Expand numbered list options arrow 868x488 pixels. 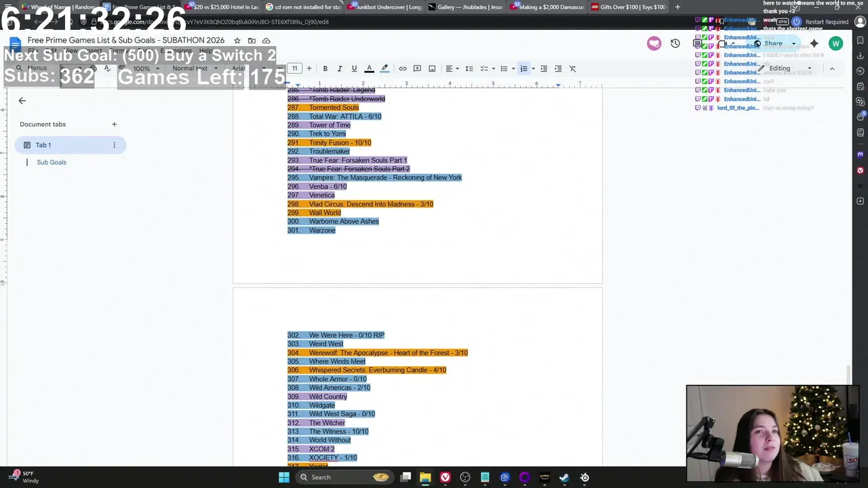[533, 68]
